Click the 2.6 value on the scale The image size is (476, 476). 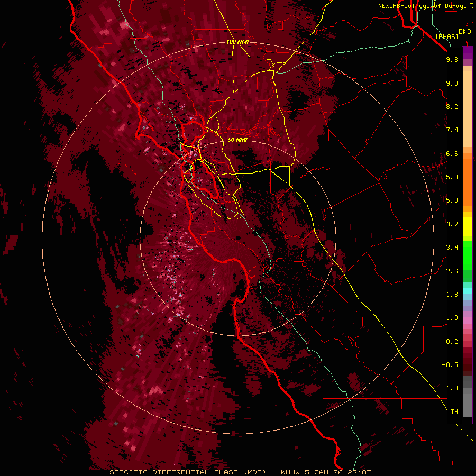pyautogui.click(x=452, y=271)
